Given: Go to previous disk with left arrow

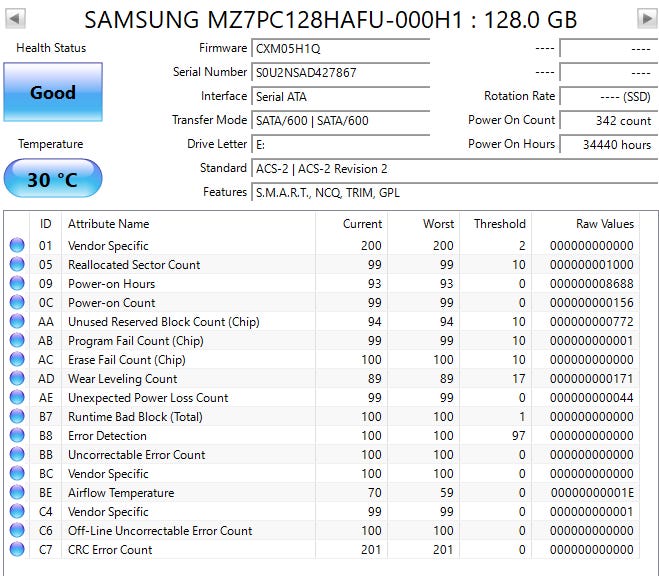Looking at the screenshot, I should (15, 18).
